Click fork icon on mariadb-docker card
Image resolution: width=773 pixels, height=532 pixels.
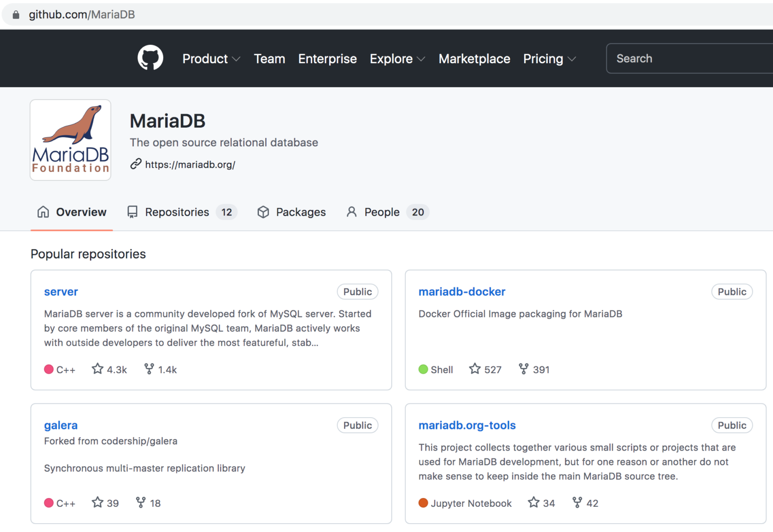(524, 369)
